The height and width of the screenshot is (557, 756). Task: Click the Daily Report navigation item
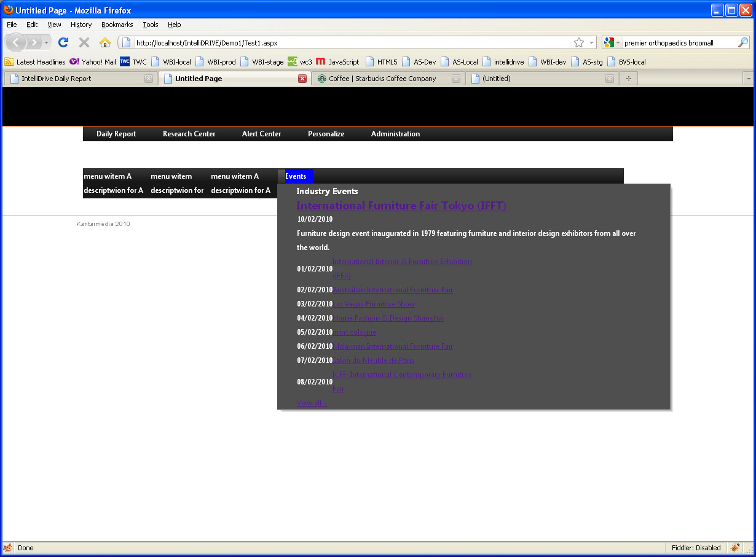click(116, 134)
